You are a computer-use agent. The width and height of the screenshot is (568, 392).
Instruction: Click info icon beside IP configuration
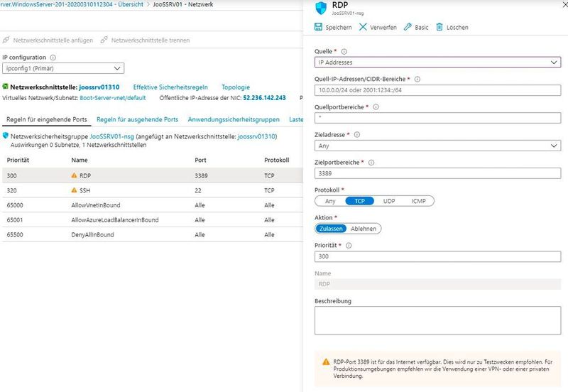point(53,58)
